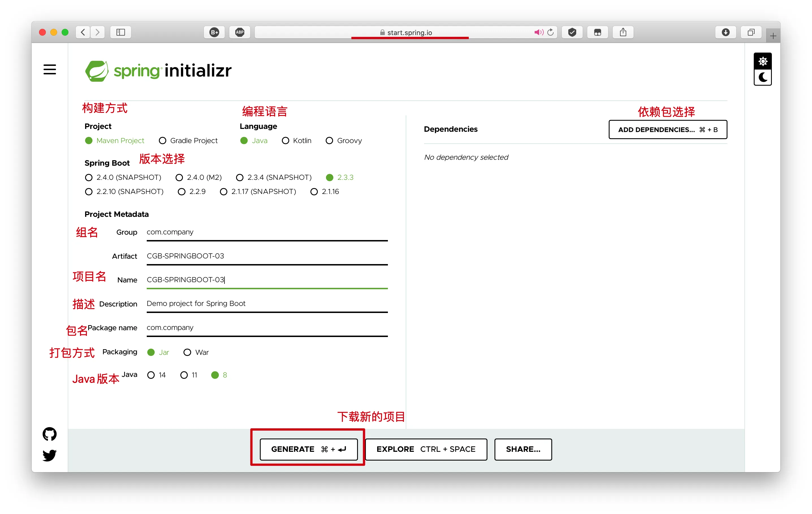Click into the Name text field
Viewport: 812px width, 514px height.
click(x=267, y=280)
